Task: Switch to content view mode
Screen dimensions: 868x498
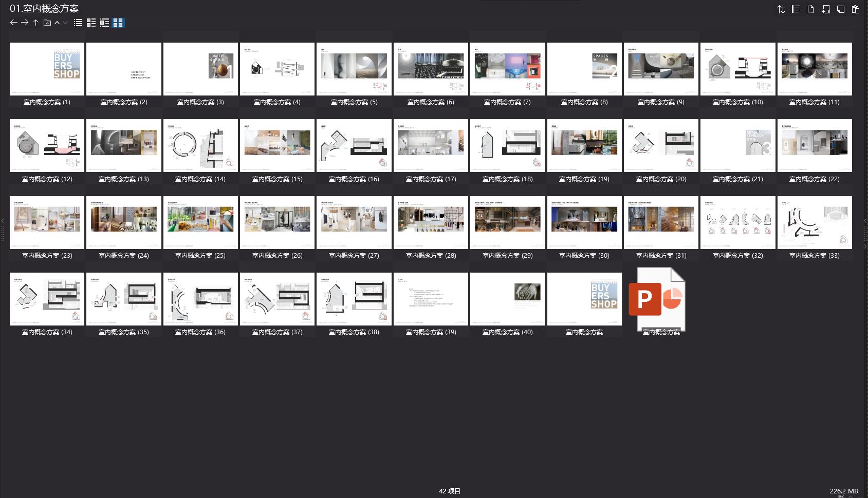Action: pyautogui.click(x=104, y=23)
